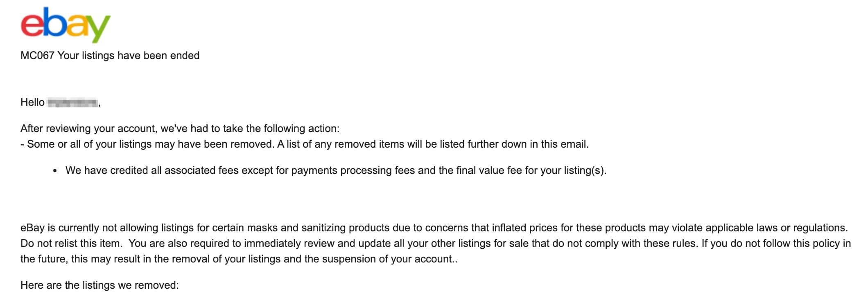Click the eBay logo
The width and height of the screenshot is (868, 292).
tap(66, 24)
